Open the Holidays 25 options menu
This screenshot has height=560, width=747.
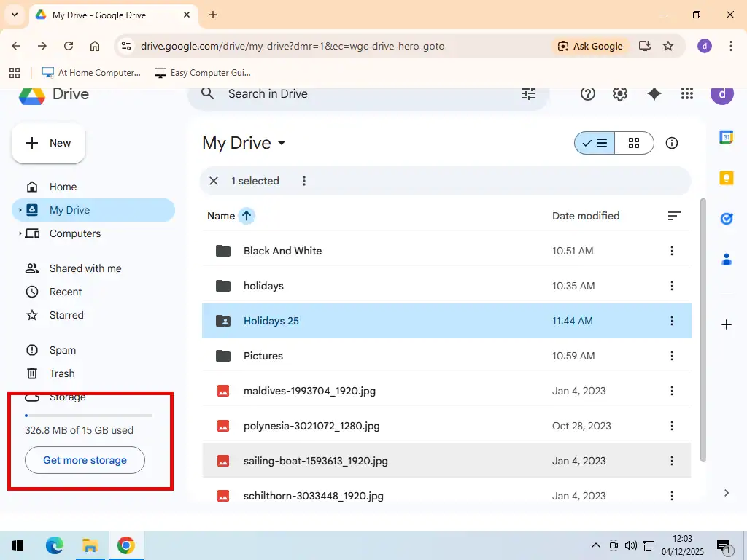point(671,321)
